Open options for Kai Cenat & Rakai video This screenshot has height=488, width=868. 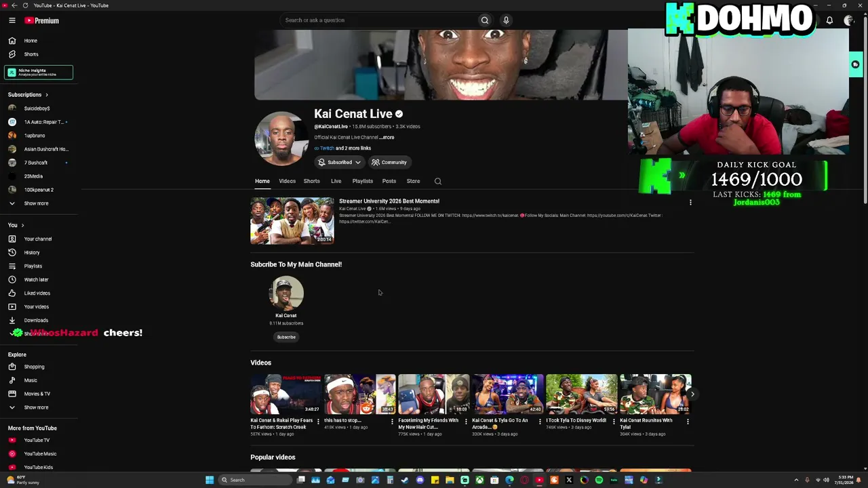click(x=318, y=422)
